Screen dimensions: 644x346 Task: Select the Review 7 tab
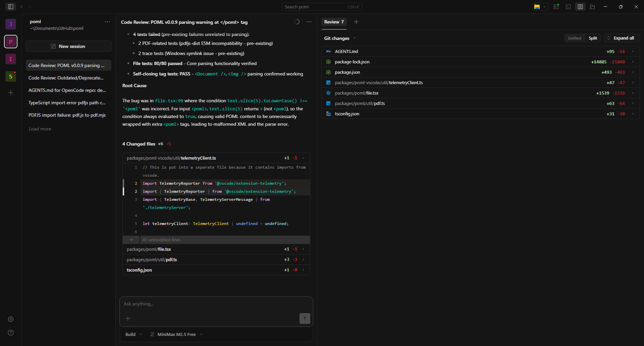pos(334,22)
